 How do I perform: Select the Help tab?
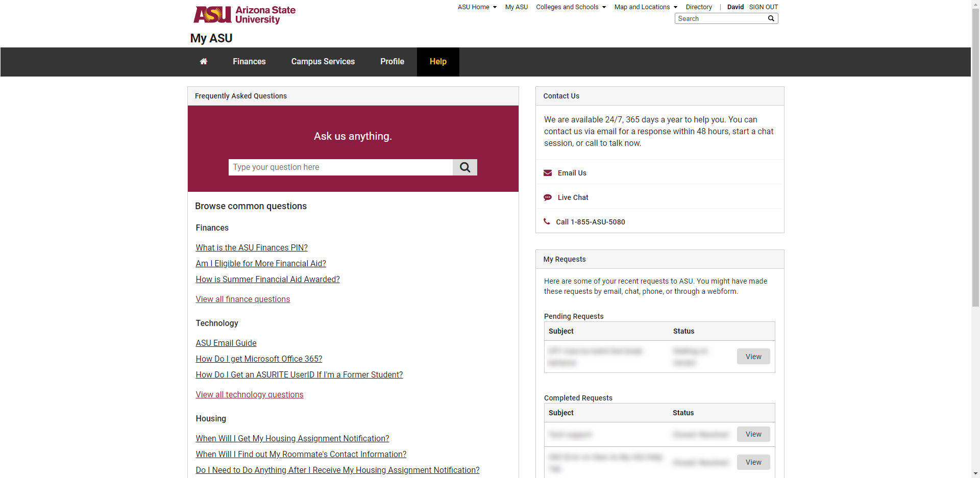point(438,62)
